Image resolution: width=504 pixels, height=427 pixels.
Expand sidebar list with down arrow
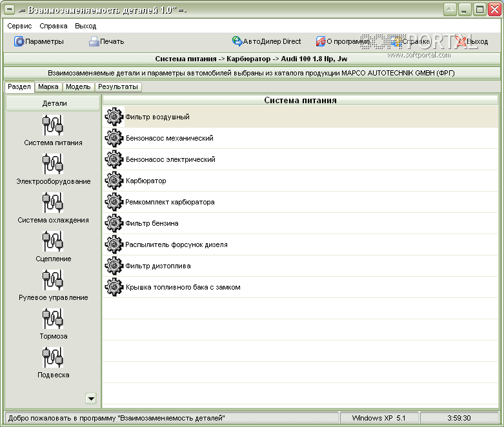[91, 399]
